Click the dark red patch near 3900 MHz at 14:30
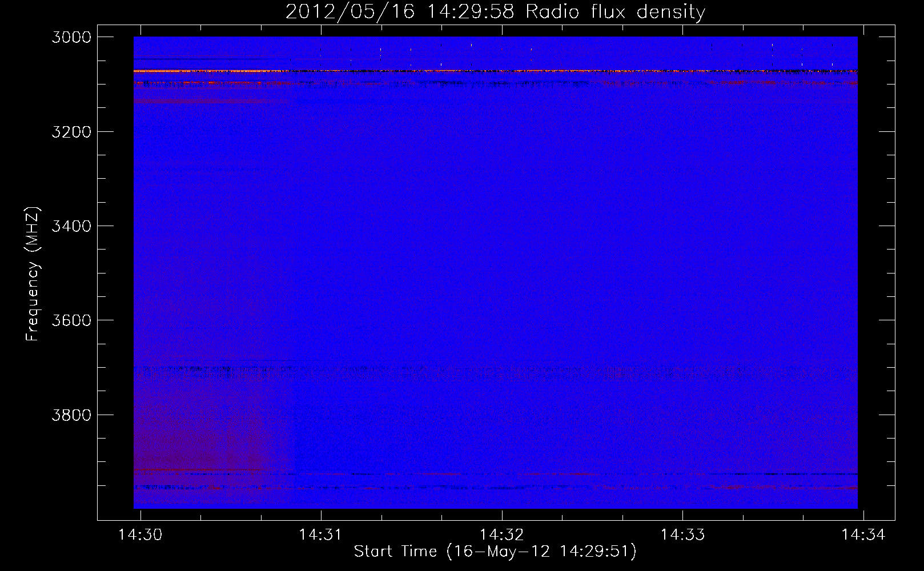Image resolution: width=924 pixels, height=571 pixels. click(x=200, y=451)
